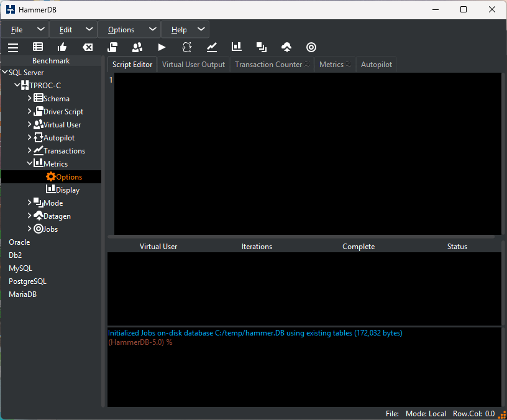Switch to the Metrics tab
The width and height of the screenshot is (507, 420).
(x=335, y=65)
